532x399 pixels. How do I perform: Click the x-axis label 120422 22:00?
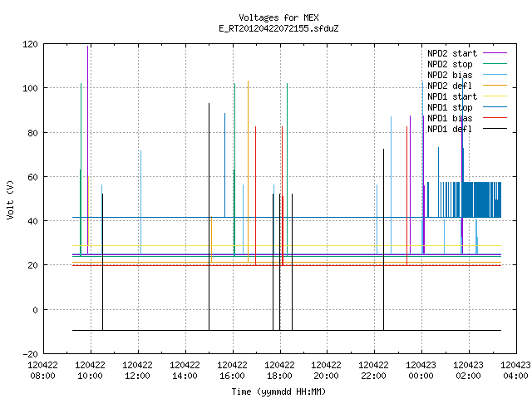pos(373,371)
